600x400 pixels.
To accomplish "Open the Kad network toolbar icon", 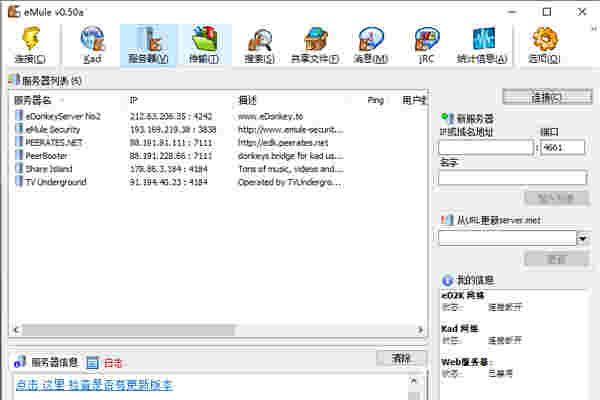I will pos(92,39).
